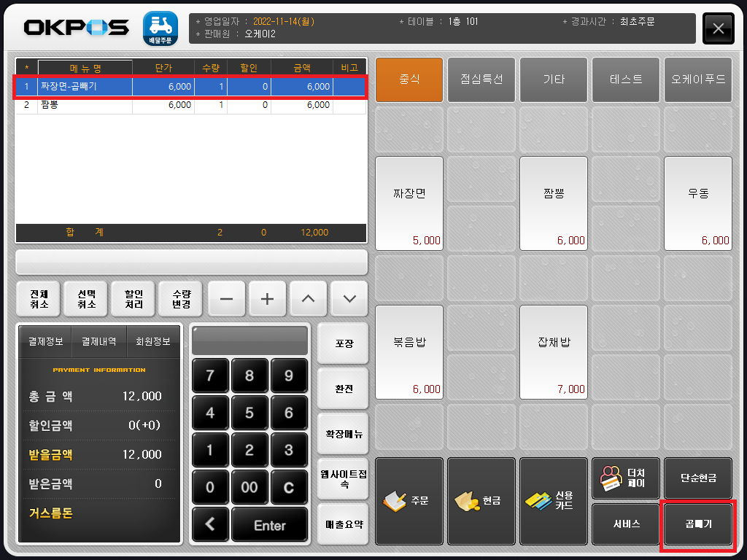Switch to 점심특선 menu category
This screenshot has width=747, height=560.
point(481,79)
